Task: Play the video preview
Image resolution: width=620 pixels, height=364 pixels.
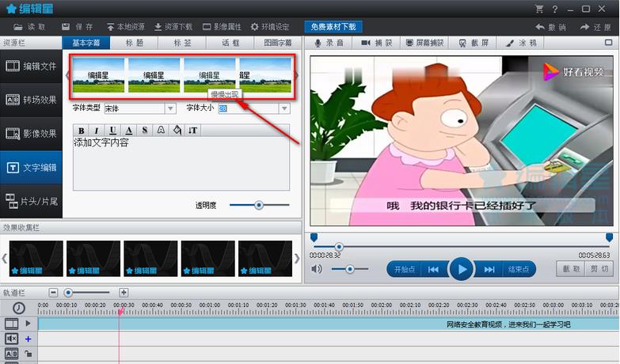Action: tap(461, 269)
